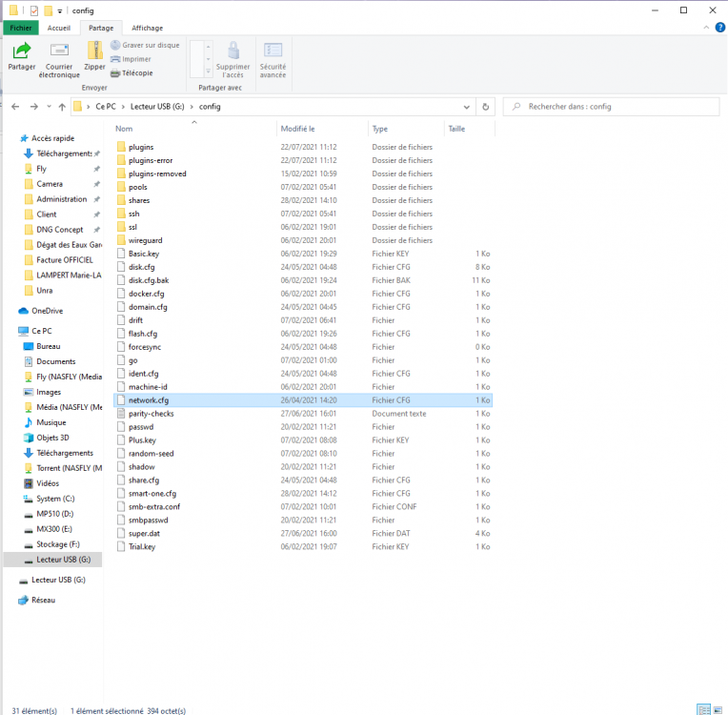The image size is (728, 715).
Task: Open Torrent (NASFLY) network location
Action: click(69, 468)
